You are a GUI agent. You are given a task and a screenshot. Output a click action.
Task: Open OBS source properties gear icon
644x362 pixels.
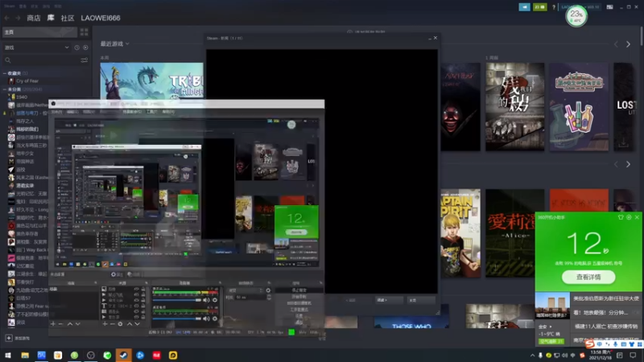click(x=120, y=324)
